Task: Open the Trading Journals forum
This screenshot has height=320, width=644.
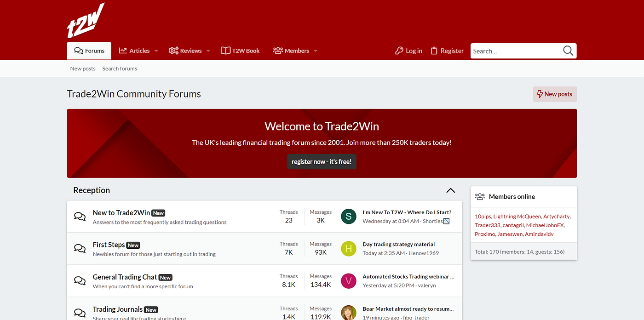Action: (118, 309)
